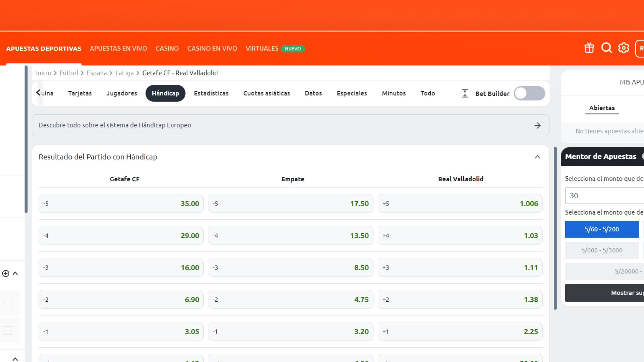Select the Abiertas bets tab

602,108
